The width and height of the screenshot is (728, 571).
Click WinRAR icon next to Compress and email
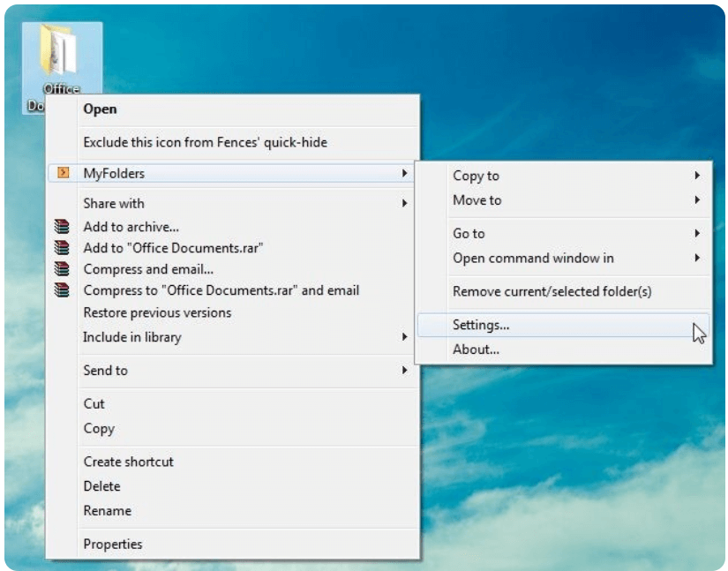(x=62, y=269)
